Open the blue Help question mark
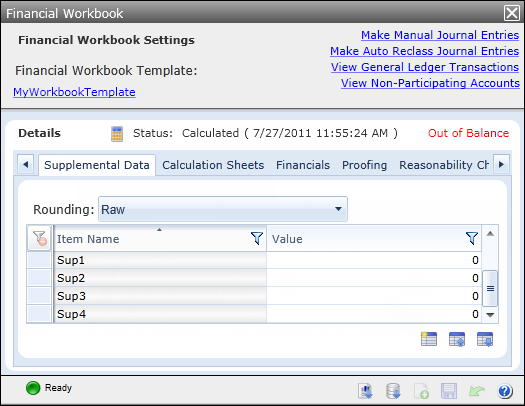This screenshot has height=406, width=525. click(x=505, y=391)
